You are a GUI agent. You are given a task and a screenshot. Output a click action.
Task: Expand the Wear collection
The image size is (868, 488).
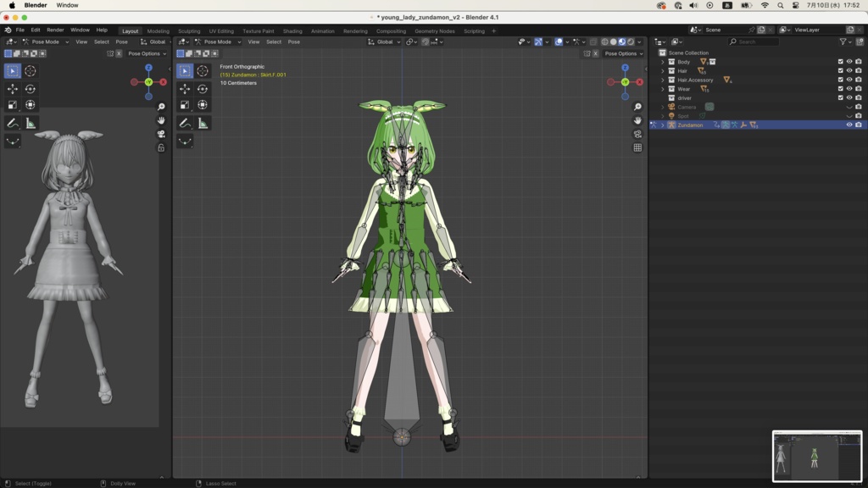tap(663, 88)
